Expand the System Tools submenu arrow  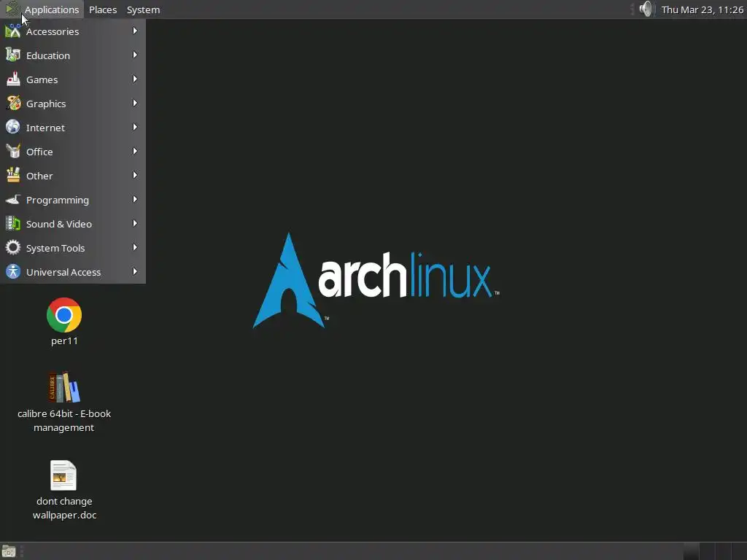click(x=135, y=247)
